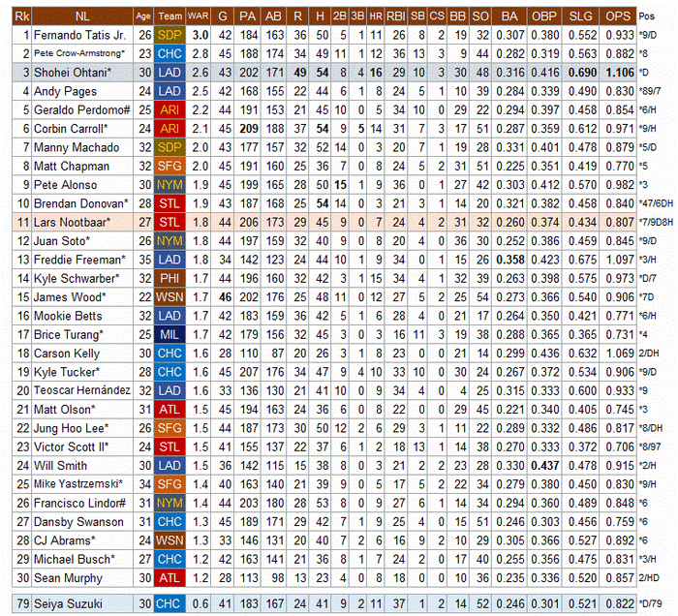The height and width of the screenshot is (616, 678).
Task: Open Fernando Tatis Jr. player link
Action: coord(80,35)
